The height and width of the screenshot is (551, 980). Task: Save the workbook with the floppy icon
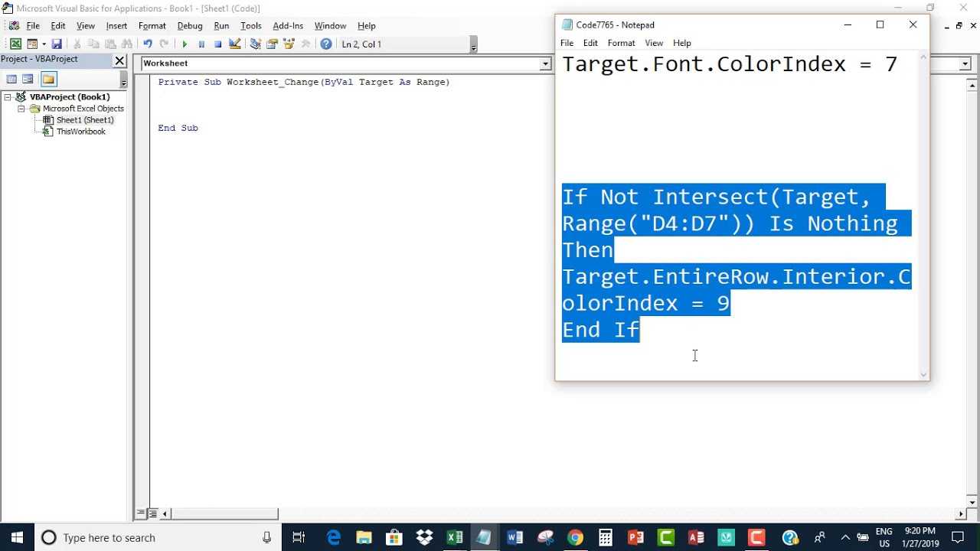[x=57, y=44]
